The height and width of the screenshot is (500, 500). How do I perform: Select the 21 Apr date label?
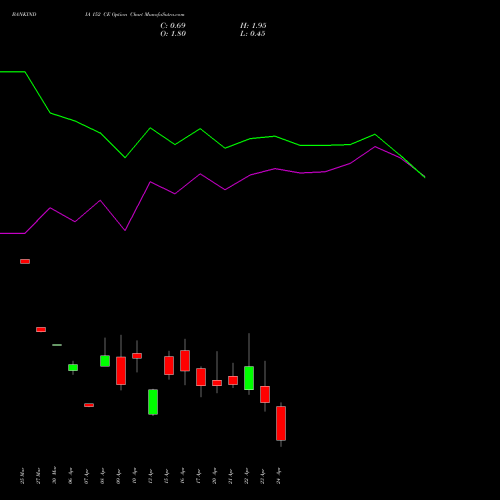point(230,476)
